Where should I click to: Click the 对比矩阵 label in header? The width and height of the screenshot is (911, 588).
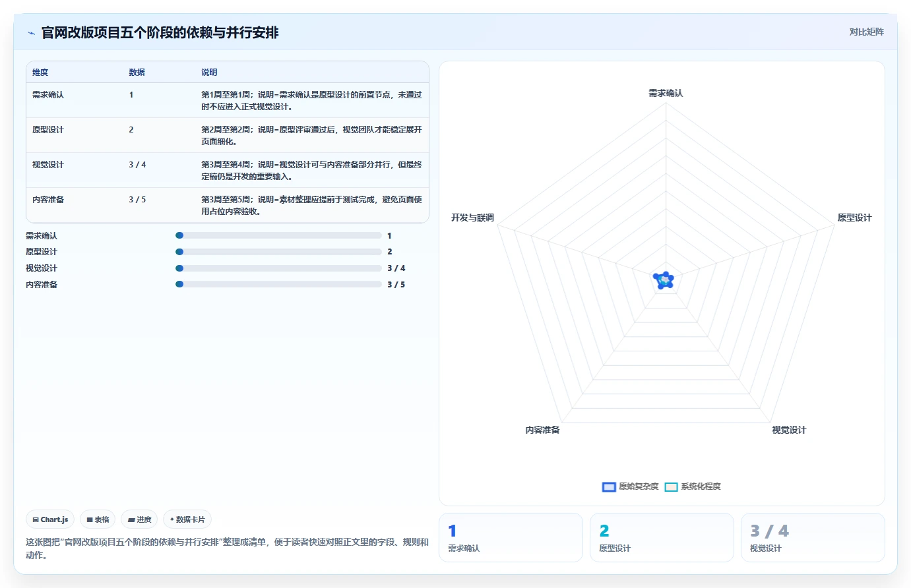click(x=866, y=32)
